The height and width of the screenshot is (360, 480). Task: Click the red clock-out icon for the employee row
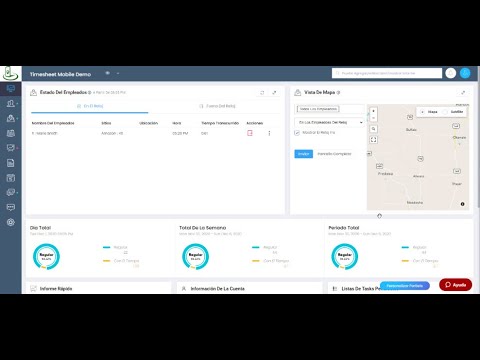(250, 133)
